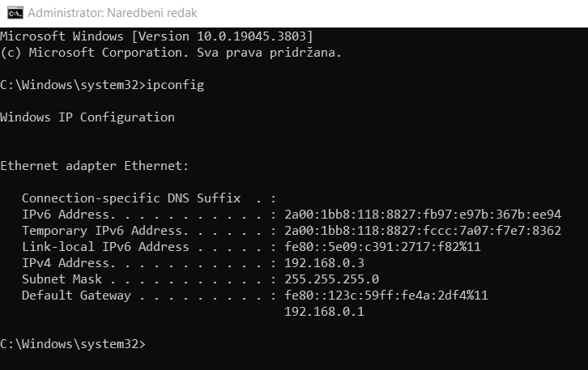The width and height of the screenshot is (588, 370).
Task: Click the Administrator: Naredbeni redak window title
Action: tap(112, 13)
